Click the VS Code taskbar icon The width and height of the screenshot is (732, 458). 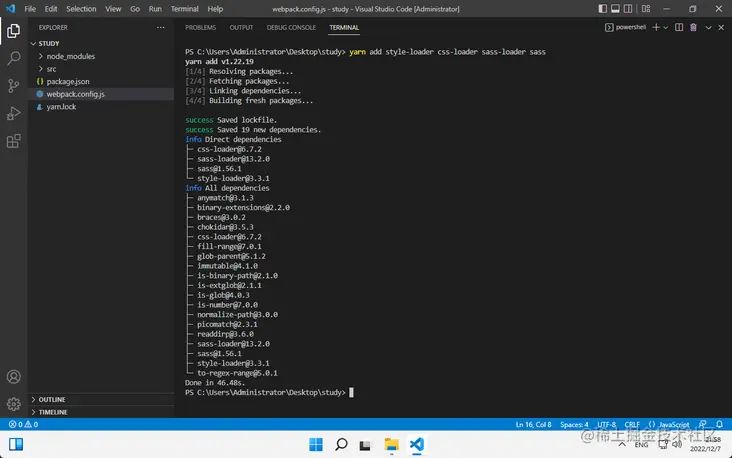(417, 444)
